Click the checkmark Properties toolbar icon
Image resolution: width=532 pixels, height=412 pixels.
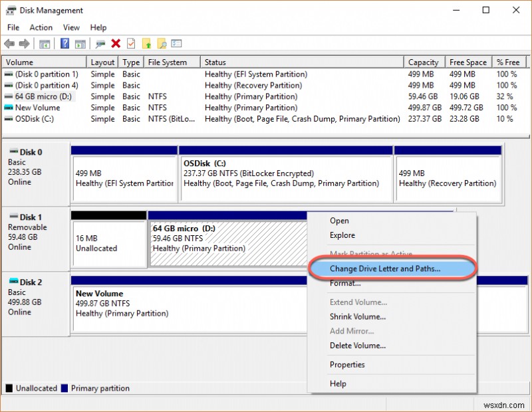pos(131,43)
